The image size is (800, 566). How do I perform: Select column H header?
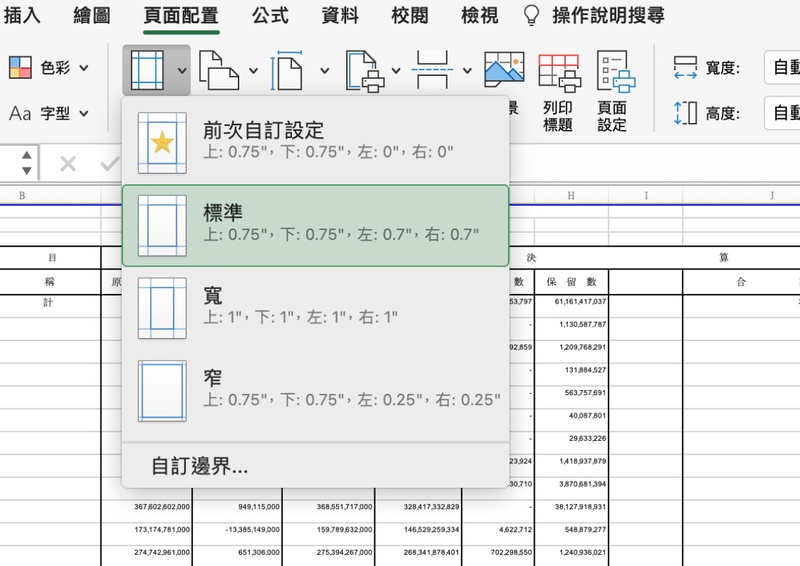coord(571,195)
